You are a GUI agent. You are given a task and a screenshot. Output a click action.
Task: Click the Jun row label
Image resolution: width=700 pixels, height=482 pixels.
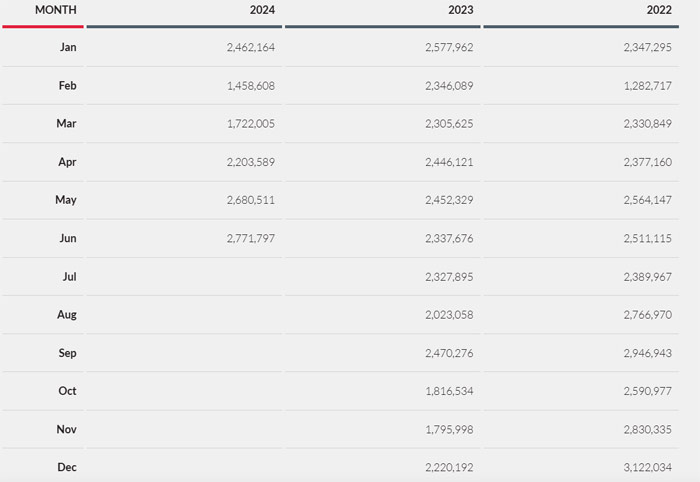pyautogui.click(x=68, y=238)
